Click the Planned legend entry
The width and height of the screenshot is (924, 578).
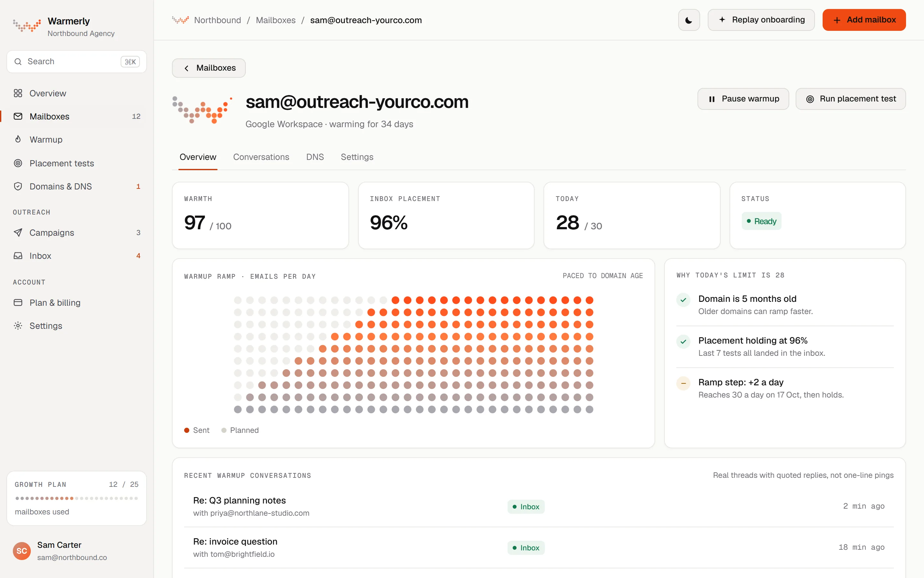pos(240,430)
